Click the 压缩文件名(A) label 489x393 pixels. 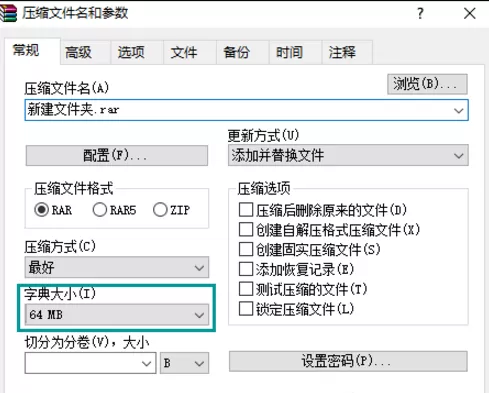click(67, 89)
